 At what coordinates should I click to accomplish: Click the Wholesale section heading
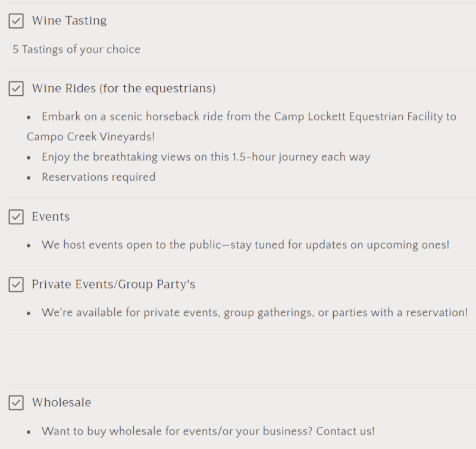coord(61,403)
